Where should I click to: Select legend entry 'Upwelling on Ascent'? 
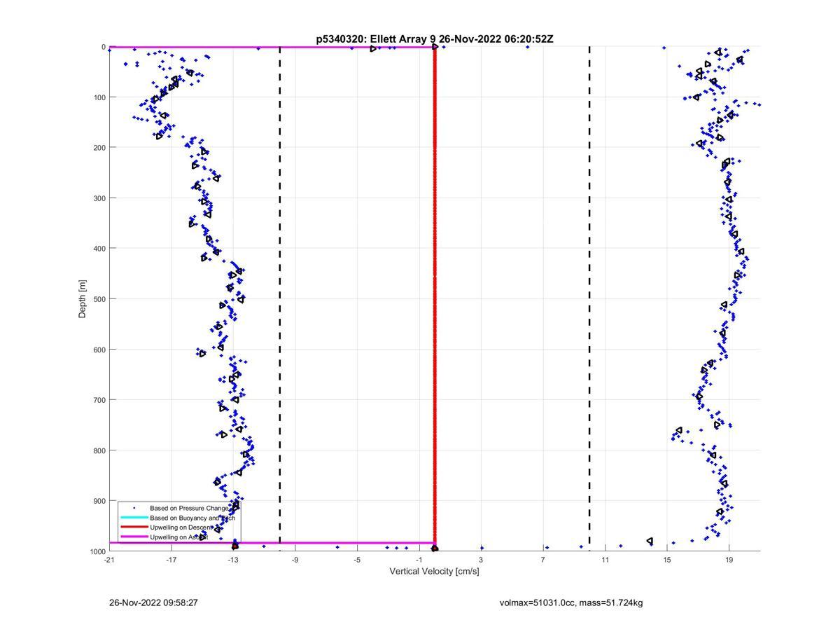pos(178,537)
